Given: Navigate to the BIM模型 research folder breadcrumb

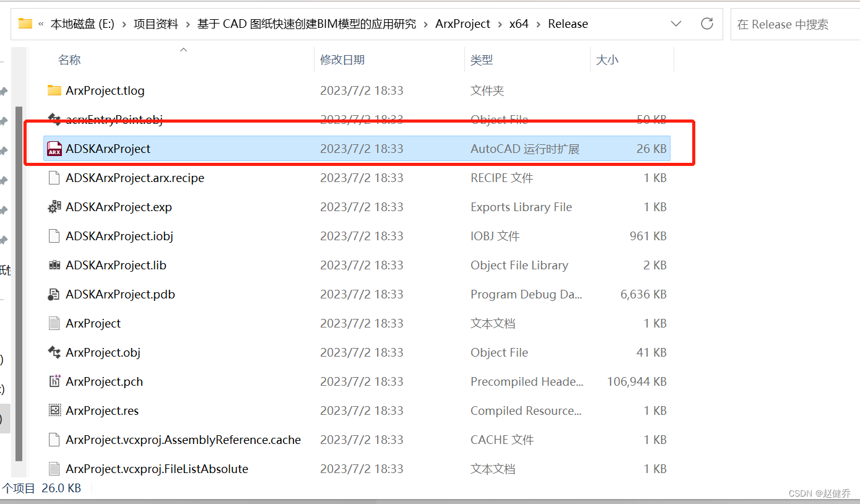Looking at the screenshot, I should (x=306, y=24).
